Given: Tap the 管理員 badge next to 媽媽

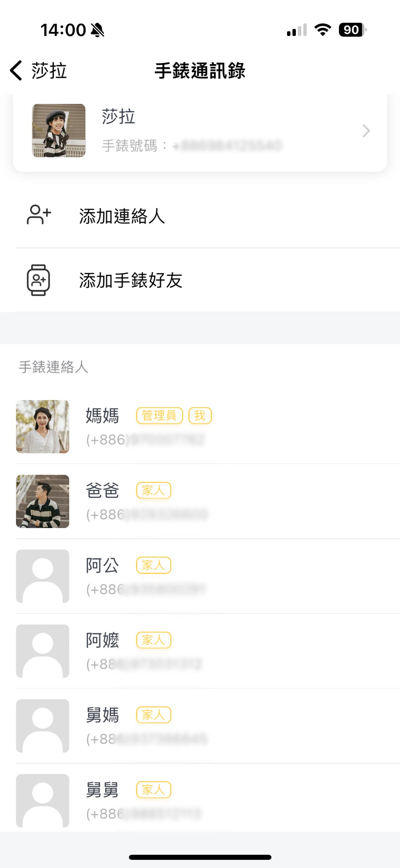Looking at the screenshot, I should click(x=159, y=415).
